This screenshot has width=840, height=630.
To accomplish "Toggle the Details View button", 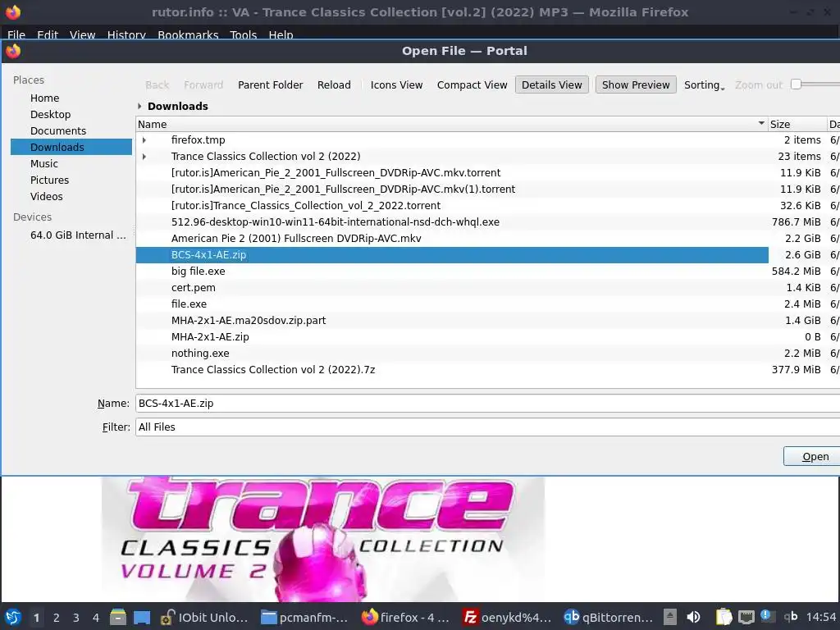I will point(552,84).
